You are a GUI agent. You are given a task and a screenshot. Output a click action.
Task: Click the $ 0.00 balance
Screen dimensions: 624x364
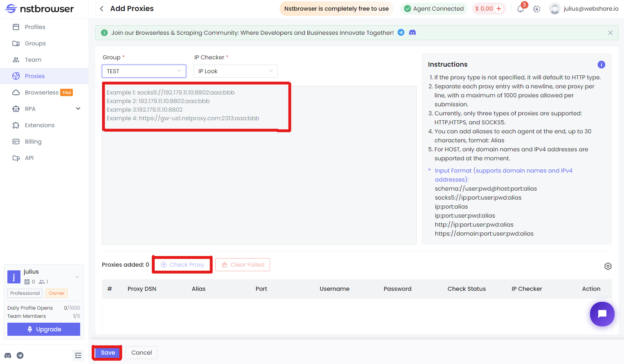tap(484, 9)
